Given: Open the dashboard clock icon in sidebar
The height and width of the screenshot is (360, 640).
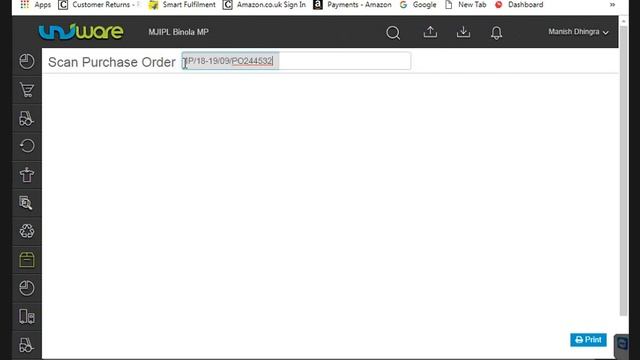Looking at the screenshot, I should pos(27,61).
